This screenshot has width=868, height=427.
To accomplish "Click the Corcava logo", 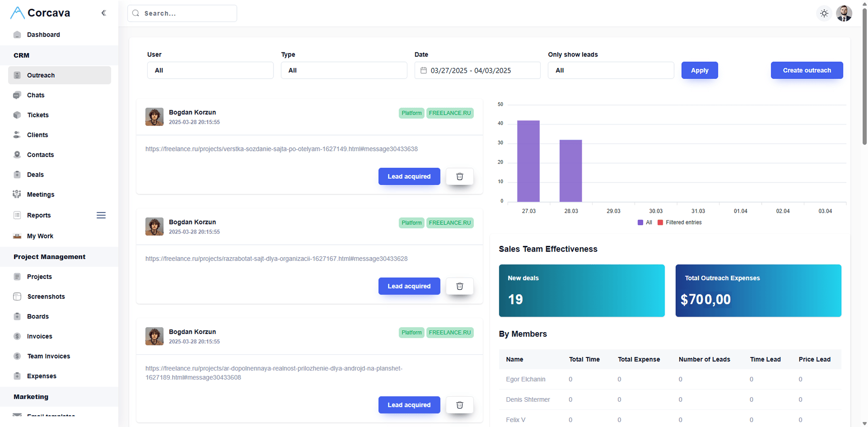I will (40, 13).
